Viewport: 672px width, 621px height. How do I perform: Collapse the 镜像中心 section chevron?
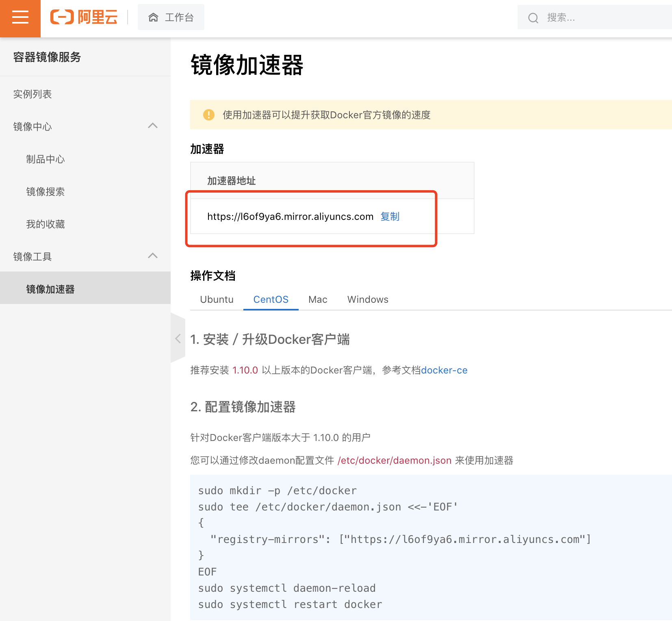pos(153,126)
